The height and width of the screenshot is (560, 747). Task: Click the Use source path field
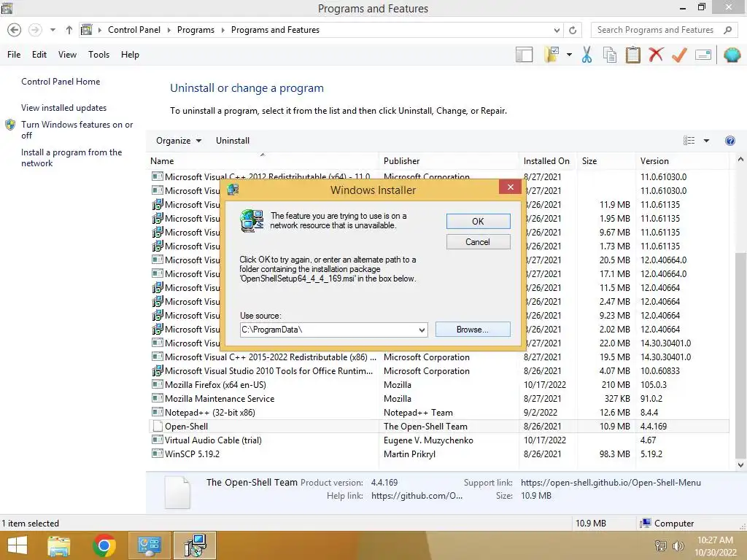[x=329, y=330]
